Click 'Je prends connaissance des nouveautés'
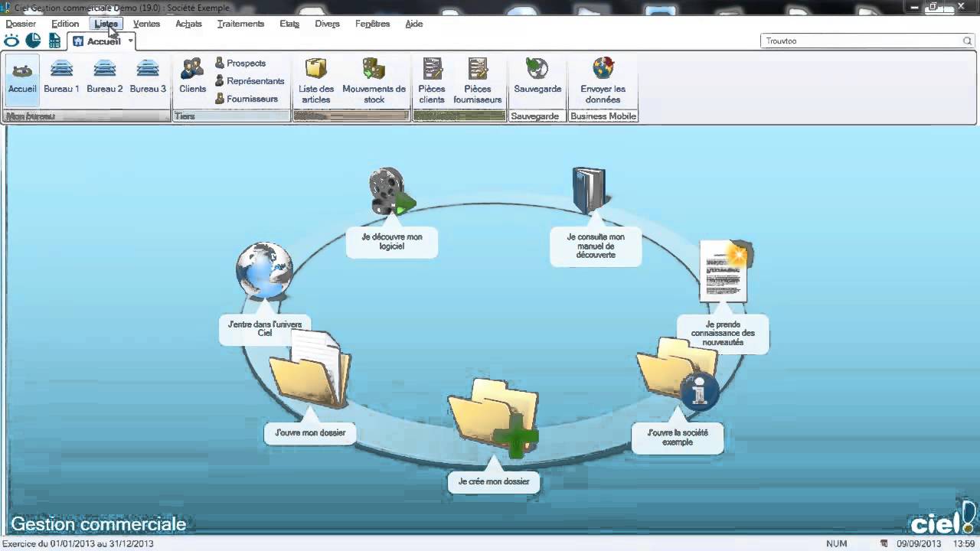 point(723,333)
